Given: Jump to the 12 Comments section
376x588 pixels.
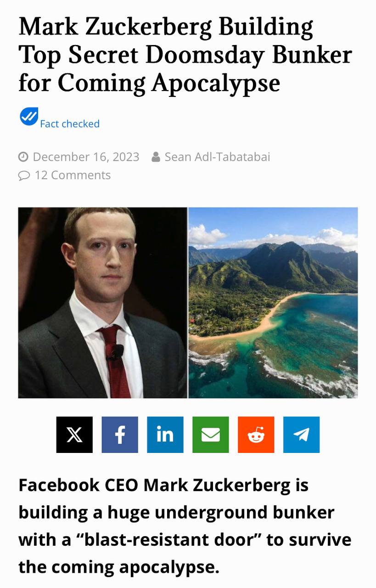Looking at the screenshot, I should tap(73, 175).
